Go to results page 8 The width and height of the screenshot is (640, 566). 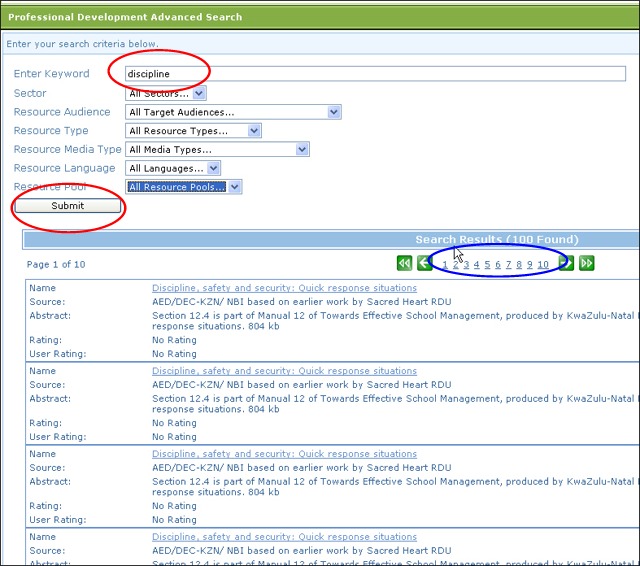pos(519,265)
